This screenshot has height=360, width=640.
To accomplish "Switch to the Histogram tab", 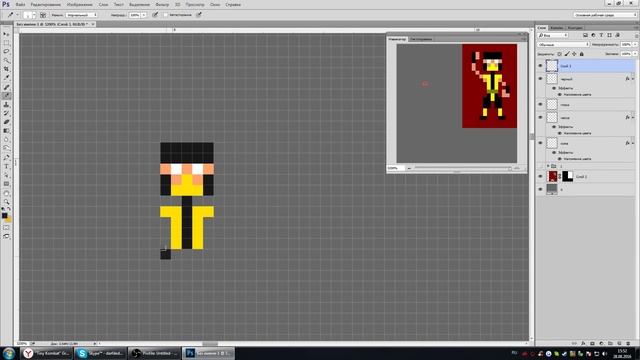I will 421,39.
